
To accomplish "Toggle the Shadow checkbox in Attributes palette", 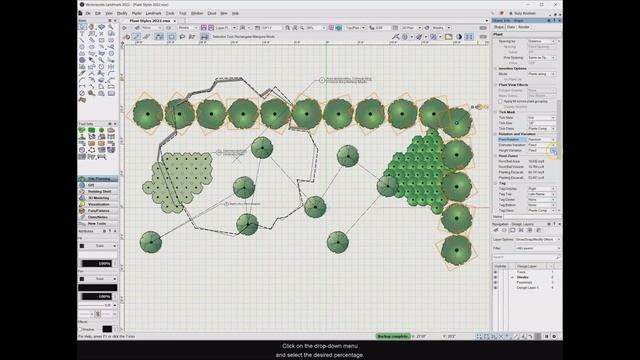I will (80, 329).
